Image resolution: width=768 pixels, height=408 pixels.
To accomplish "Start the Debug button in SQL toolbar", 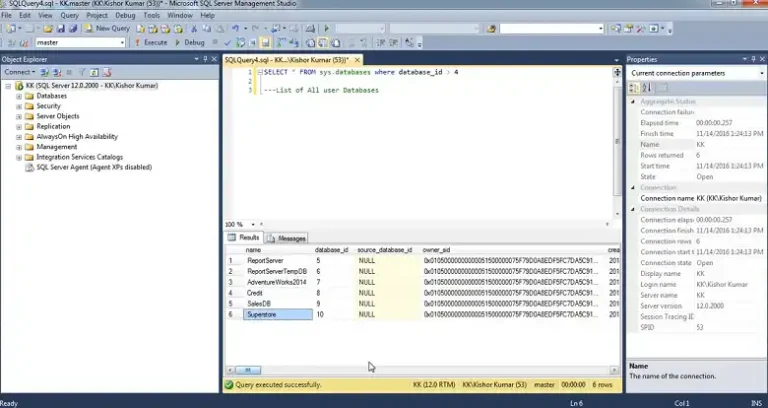I will 190,43.
